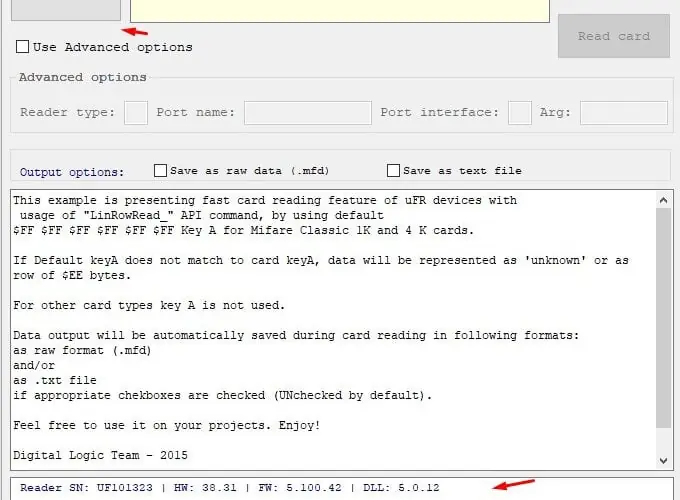Click the line 'For other card types key A is not used.'

149,305
